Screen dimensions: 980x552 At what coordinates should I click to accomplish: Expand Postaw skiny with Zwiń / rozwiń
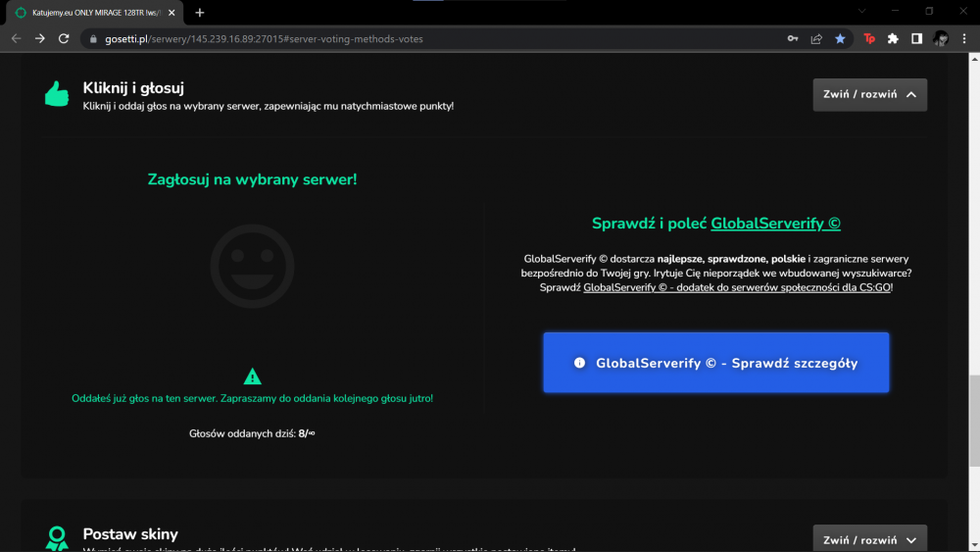(x=869, y=538)
